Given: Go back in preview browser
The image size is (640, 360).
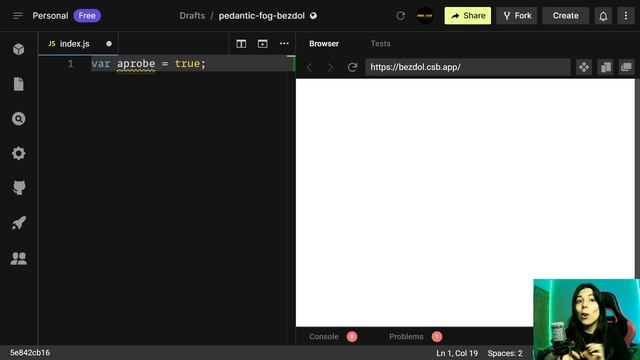Looking at the screenshot, I should click(309, 67).
